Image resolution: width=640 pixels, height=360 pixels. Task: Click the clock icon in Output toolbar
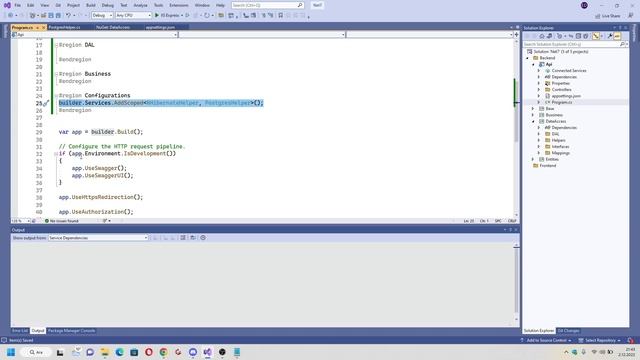pyautogui.click(x=203, y=238)
